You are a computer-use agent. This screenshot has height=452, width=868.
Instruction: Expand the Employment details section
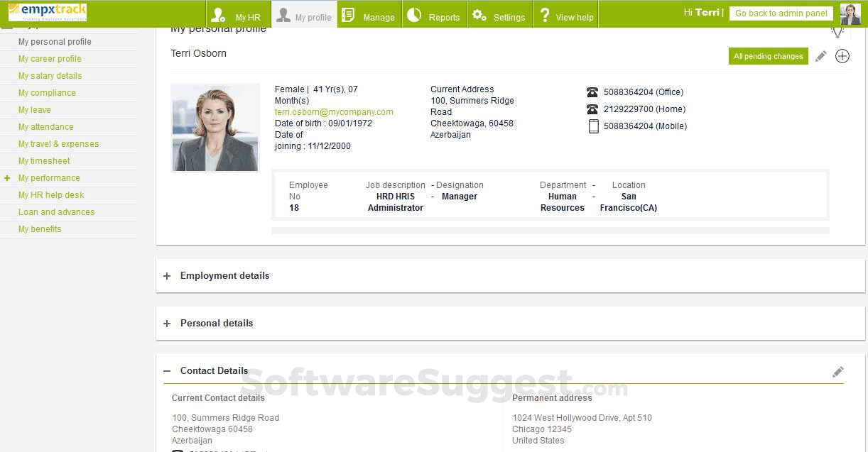click(x=167, y=276)
